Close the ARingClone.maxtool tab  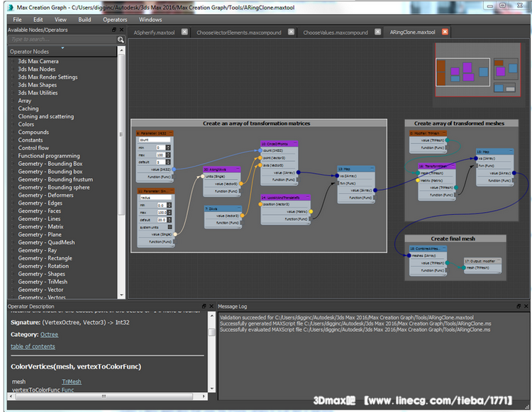click(x=445, y=32)
